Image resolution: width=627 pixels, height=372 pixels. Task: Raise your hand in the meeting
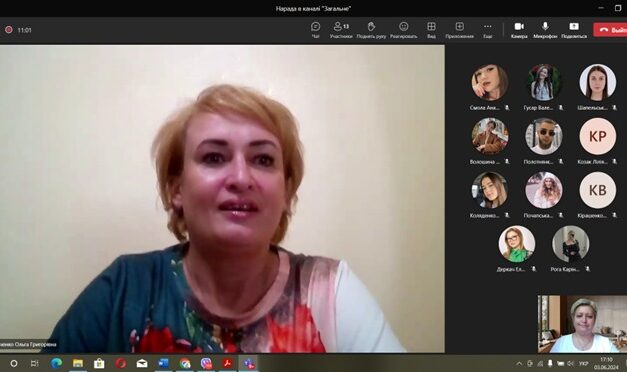coord(371,30)
